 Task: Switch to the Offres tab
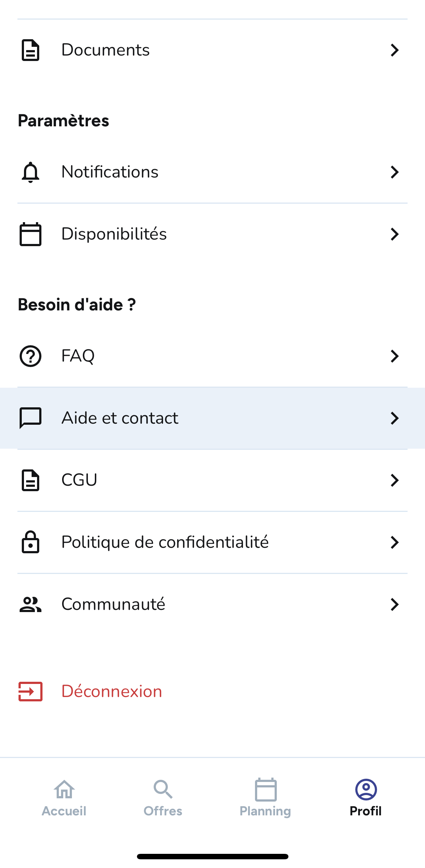163,798
